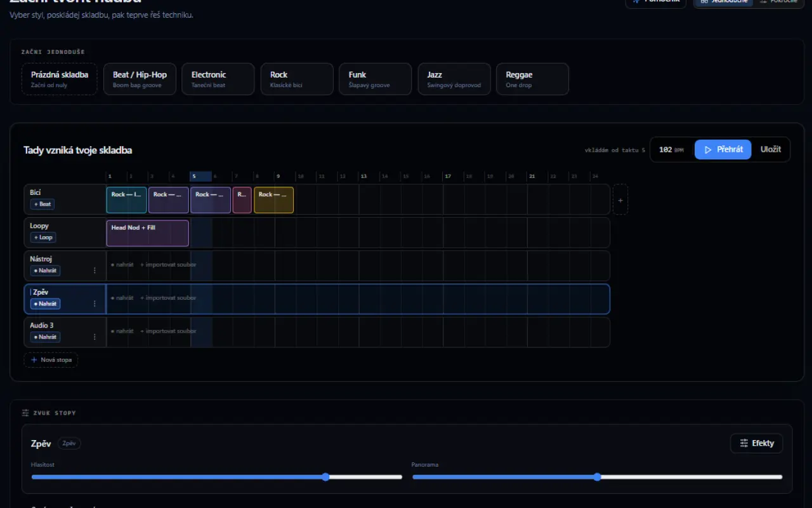Click Nahrát on the Nástroj track
Viewport: 812px width, 508px height.
coord(45,271)
